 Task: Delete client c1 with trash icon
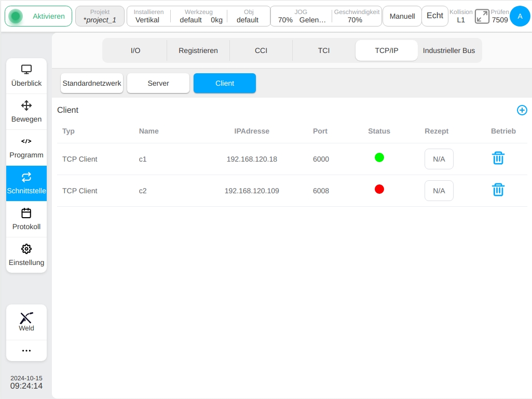(x=498, y=158)
